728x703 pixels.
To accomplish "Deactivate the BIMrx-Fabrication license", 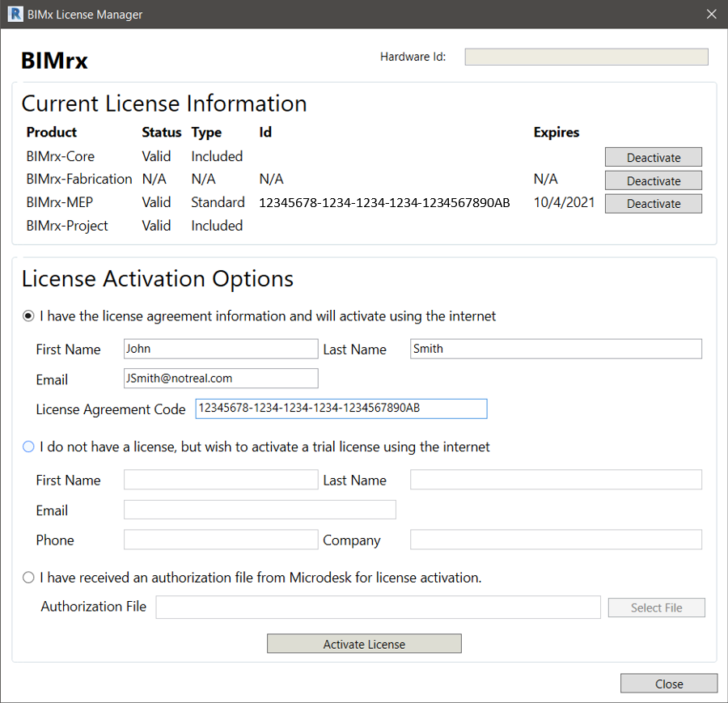I will click(x=654, y=180).
